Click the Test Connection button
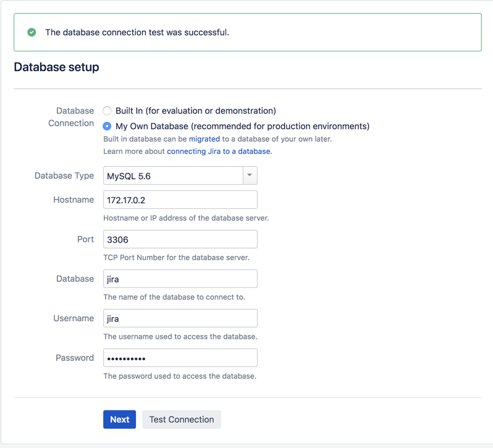This screenshot has height=448, width=493. (182, 420)
